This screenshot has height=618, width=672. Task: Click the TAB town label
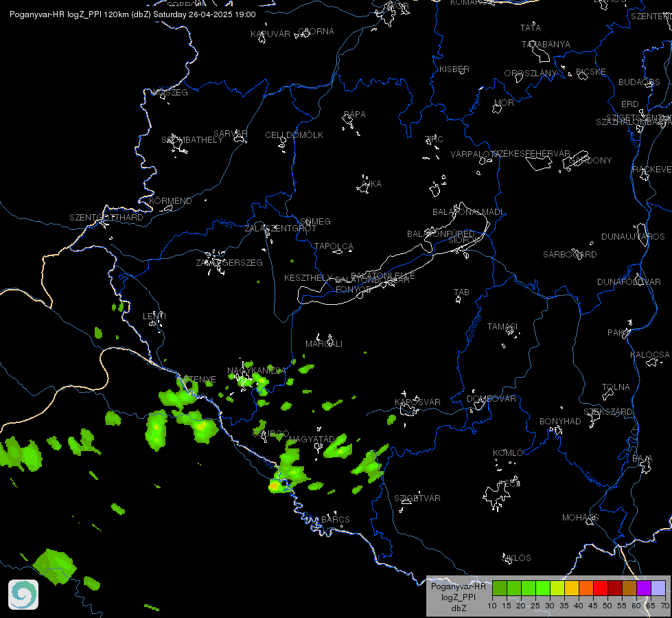(461, 293)
